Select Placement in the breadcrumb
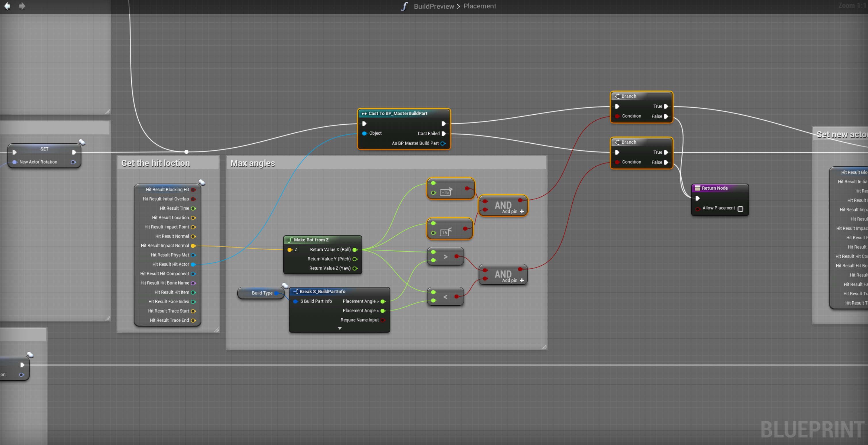 pyautogui.click(x=480, y=6)
